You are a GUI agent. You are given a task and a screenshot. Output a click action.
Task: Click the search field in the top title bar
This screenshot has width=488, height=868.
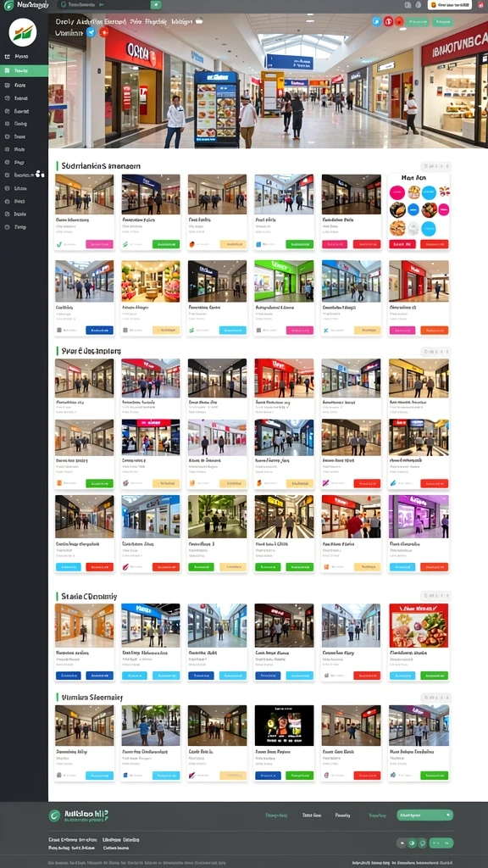point(109,5)
